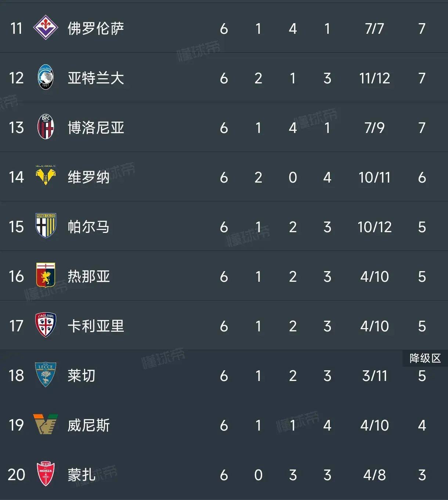
Task: Click the Lecce club crest
Action: (46, 375)
